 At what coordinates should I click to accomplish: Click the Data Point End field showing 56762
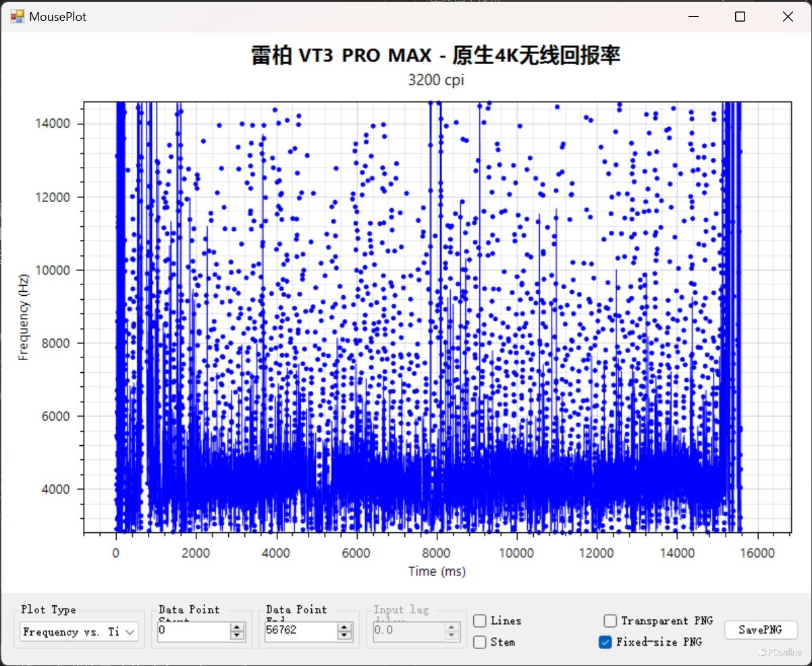[300, 631]
